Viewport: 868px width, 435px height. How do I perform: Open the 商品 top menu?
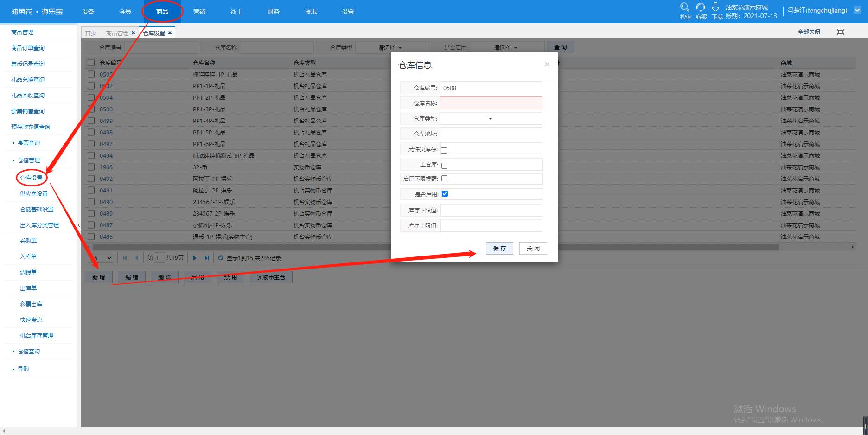point(162,12)
